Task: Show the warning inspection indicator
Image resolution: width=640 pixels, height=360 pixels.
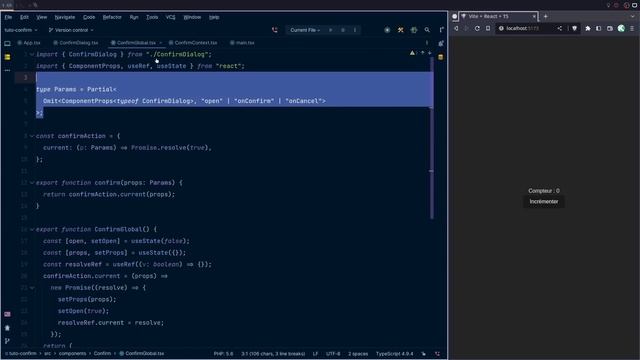Action: [413, 53]
